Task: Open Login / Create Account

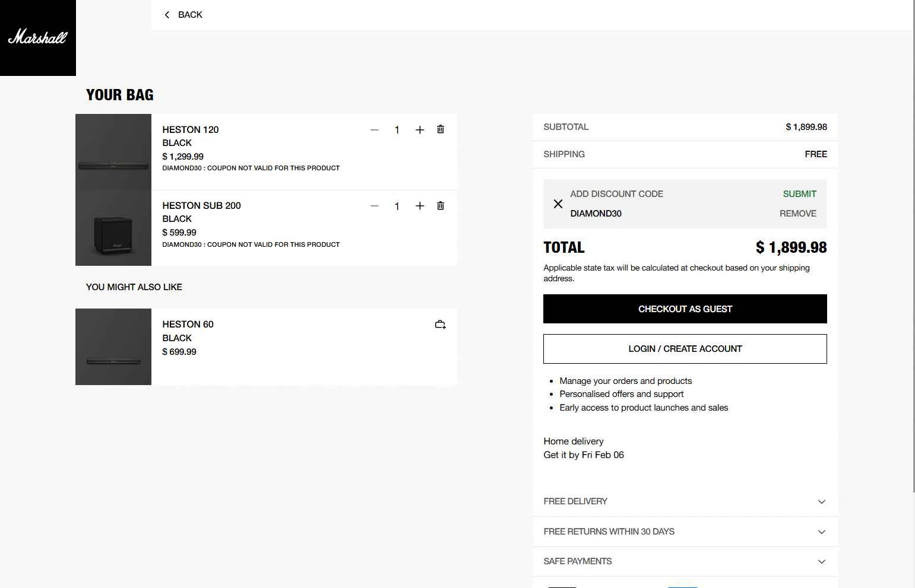Action: click(x=685, y=349)
